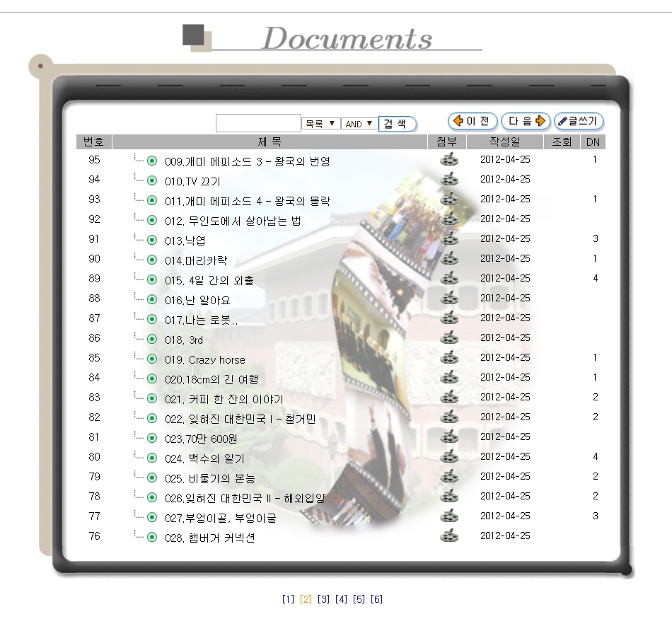
Task: Open post 010.TV 끄기
Action: [x=192, y=181]
